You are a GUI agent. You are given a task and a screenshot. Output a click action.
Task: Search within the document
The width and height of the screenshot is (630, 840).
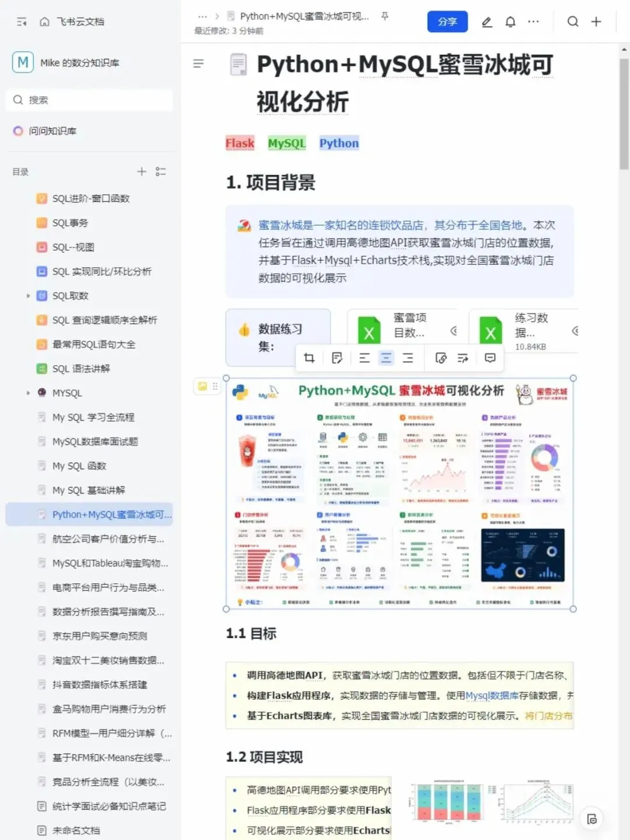tap(573, 22)
